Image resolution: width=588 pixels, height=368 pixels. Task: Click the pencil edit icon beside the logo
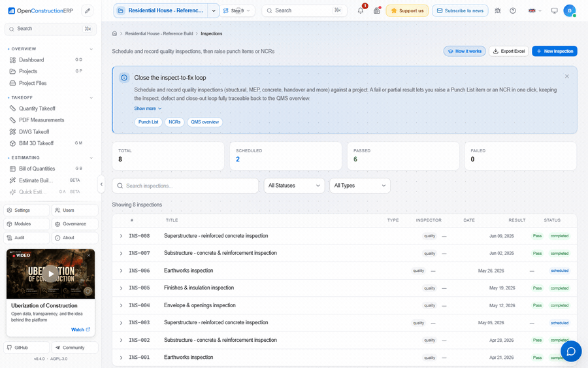pos(88,11)
